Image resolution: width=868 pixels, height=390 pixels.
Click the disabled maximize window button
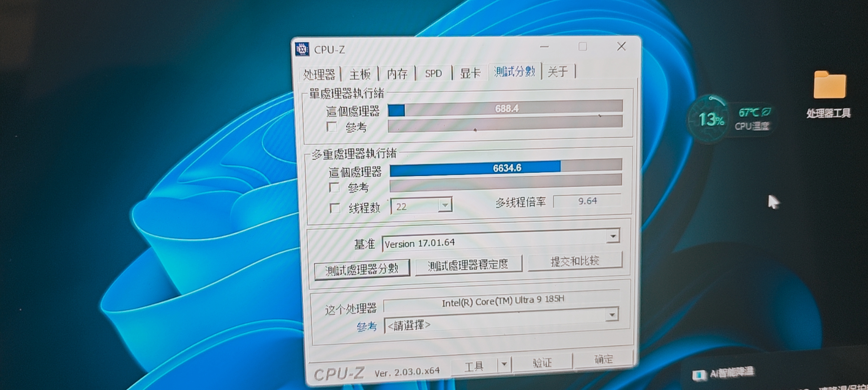coord(582,47)
